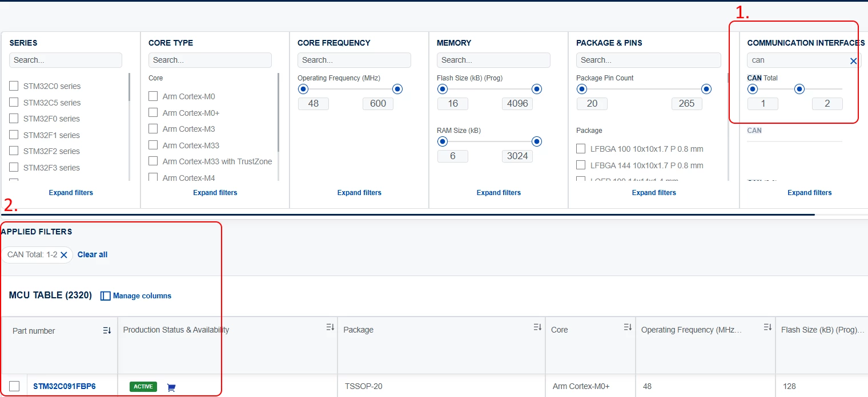Remove the CAN Total: 1-2 filter chip
The width and height of the screenshot is (868, 397).
tap(64, 255)
